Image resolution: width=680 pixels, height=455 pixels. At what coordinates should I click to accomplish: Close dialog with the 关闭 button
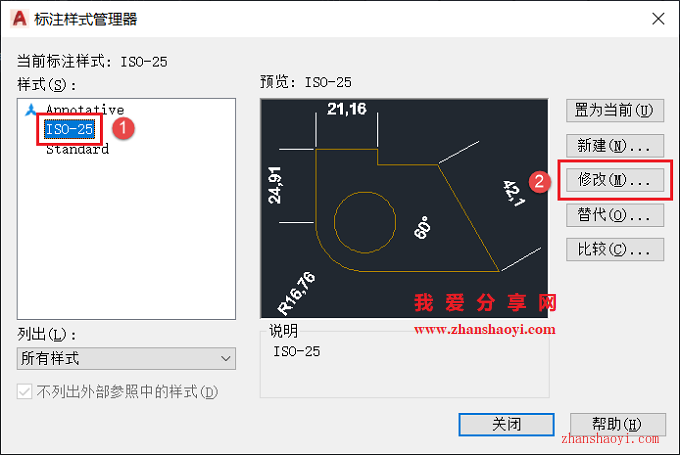[506, 424]
